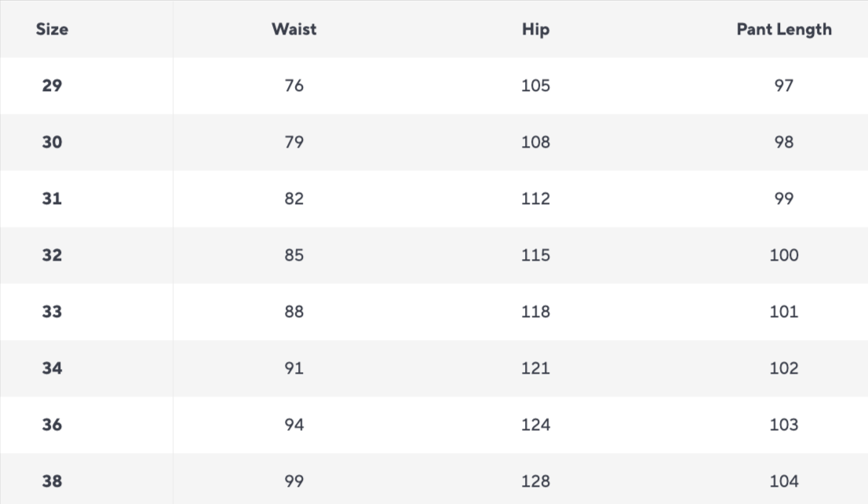Click waist value 88 for size 33
The image size is (868, 504).
pyautogui.click(x=294, y=312)
